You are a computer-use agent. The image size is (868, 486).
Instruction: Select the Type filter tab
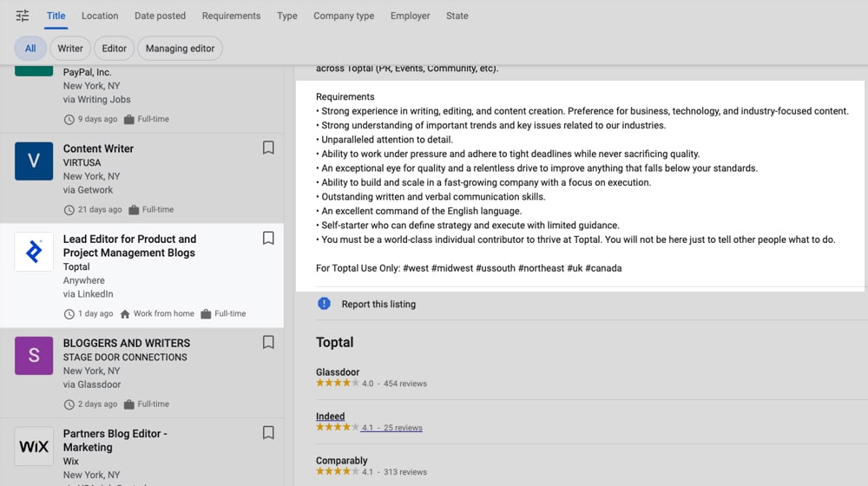tap(286, 16)
